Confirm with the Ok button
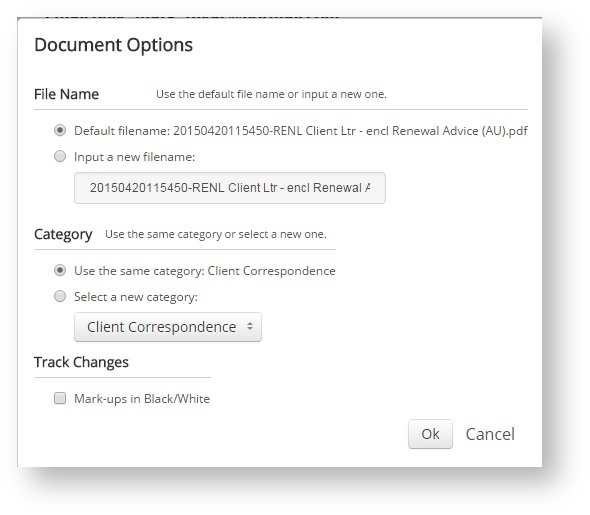 click(x=430, y=434)
